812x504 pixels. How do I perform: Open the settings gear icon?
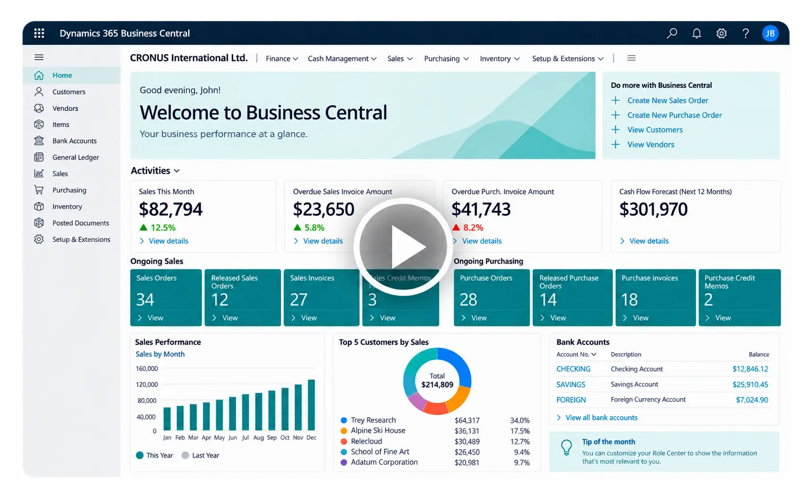tap(721, 33)
